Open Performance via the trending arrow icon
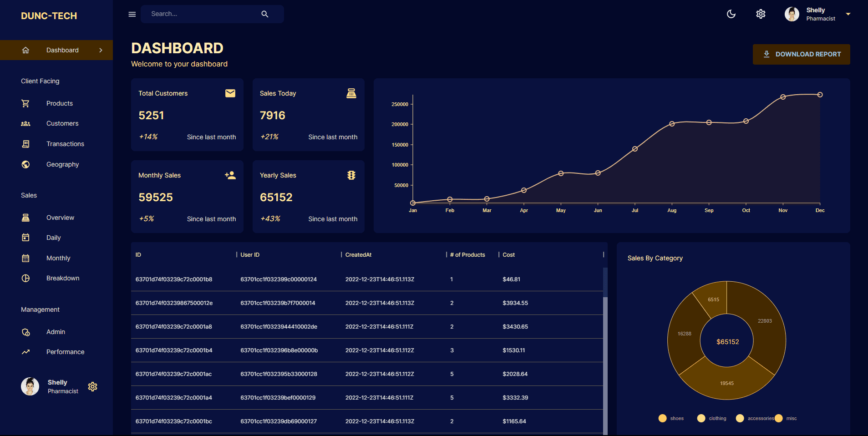Screen dimensions: 868x436 pyautogui.click(x=25, y=352)
